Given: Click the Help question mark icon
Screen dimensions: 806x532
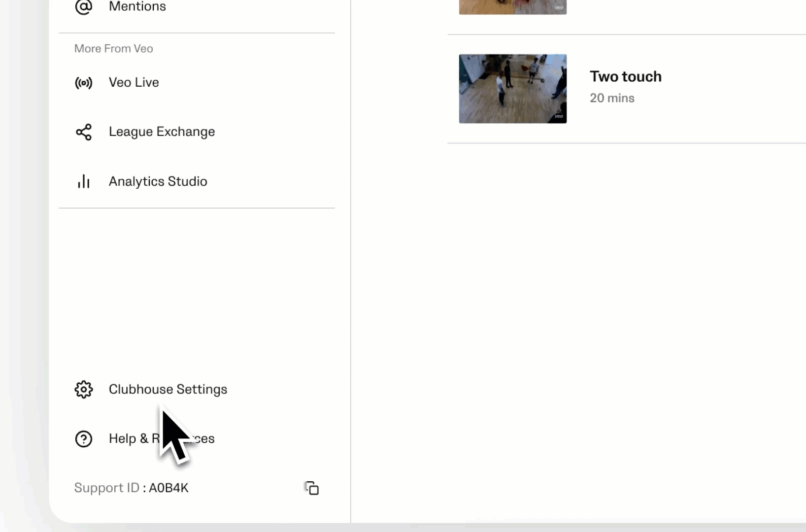Looking at the screenshot, I should [x=83, y=439].
